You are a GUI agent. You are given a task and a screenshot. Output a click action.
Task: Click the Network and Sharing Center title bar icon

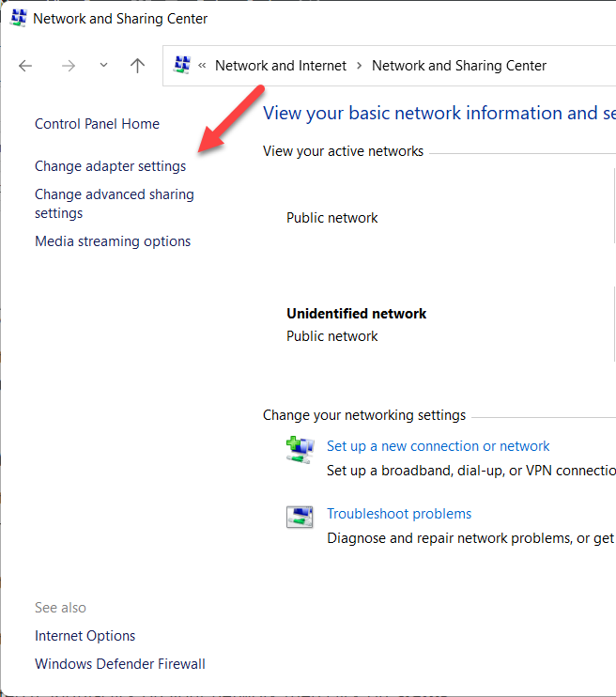click(x=18, y=18)
